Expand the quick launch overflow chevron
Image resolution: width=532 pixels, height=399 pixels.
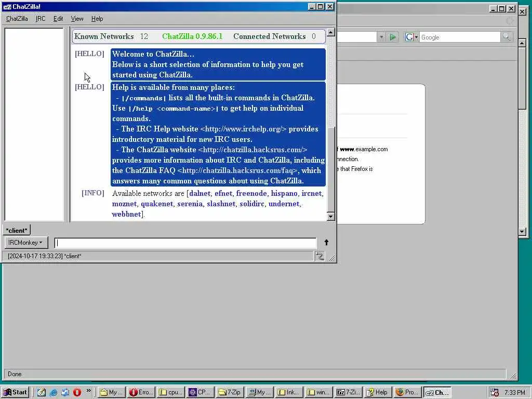click(x=88, y=391)
